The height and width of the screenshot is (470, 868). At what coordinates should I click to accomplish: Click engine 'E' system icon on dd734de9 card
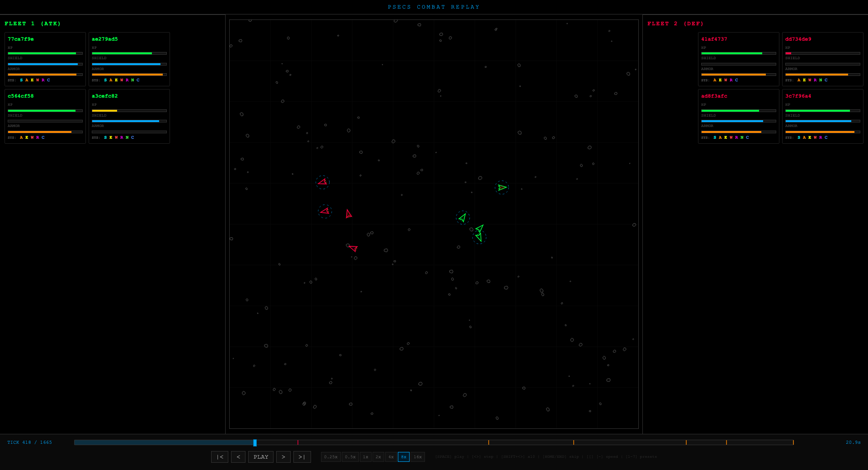804,80
